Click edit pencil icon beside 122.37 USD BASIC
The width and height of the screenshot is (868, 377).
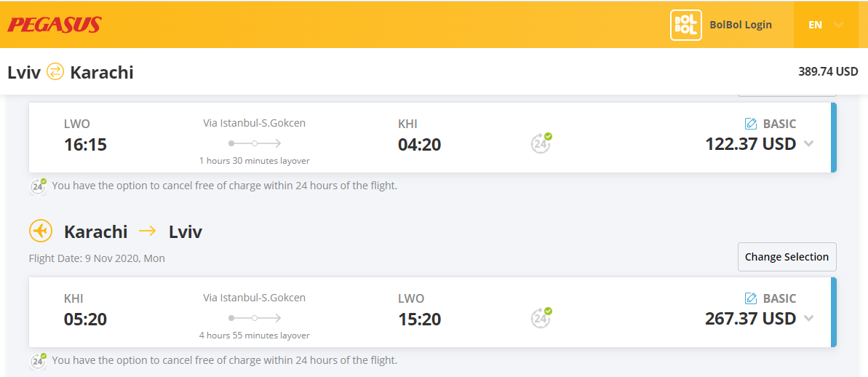(751, 124)
